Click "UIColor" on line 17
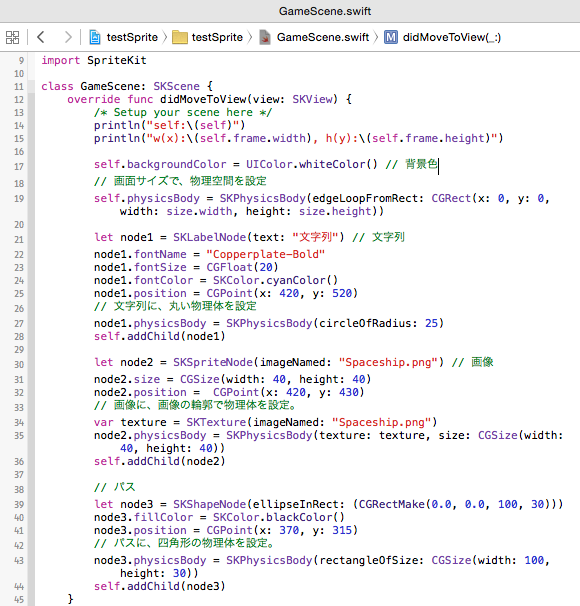This screenshot has height=606, width=580. point(269,164)
